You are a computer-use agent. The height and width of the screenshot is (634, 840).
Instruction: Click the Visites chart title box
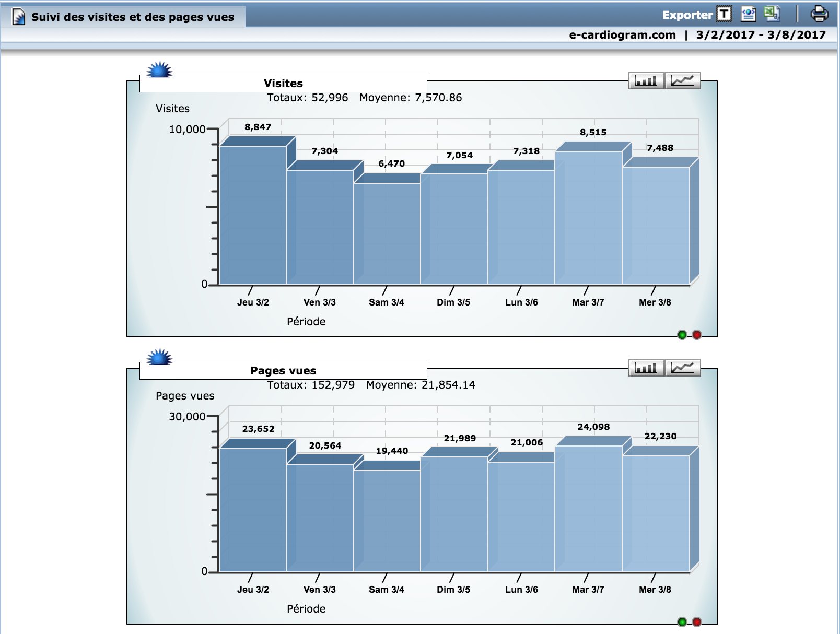[x=283, y=84]
